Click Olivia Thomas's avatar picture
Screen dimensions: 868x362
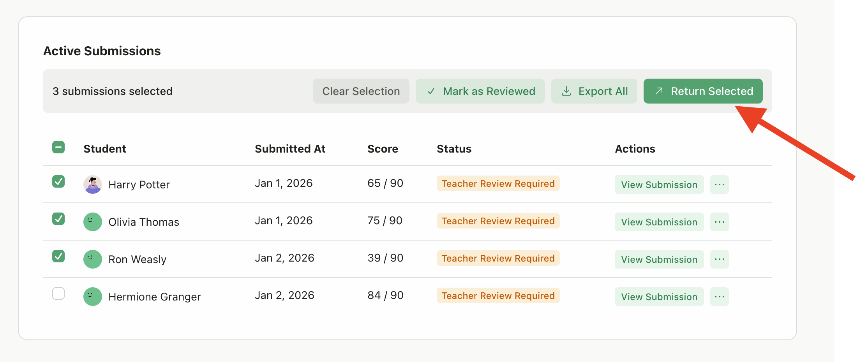(x=92, y=222)
